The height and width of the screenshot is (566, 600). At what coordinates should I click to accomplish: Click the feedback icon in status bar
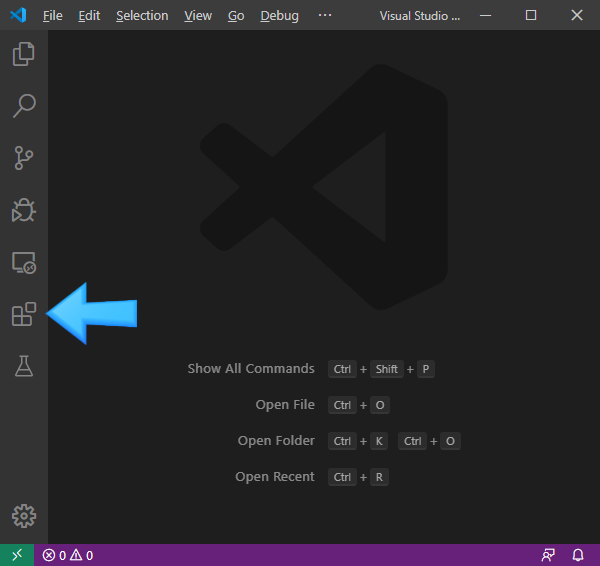pos(548,555)
